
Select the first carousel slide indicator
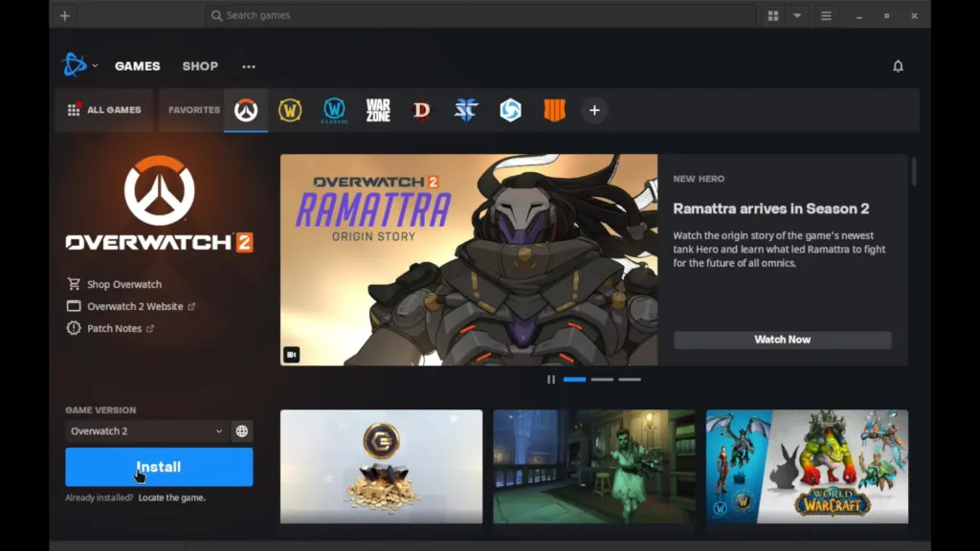click(x=574, y=379)
